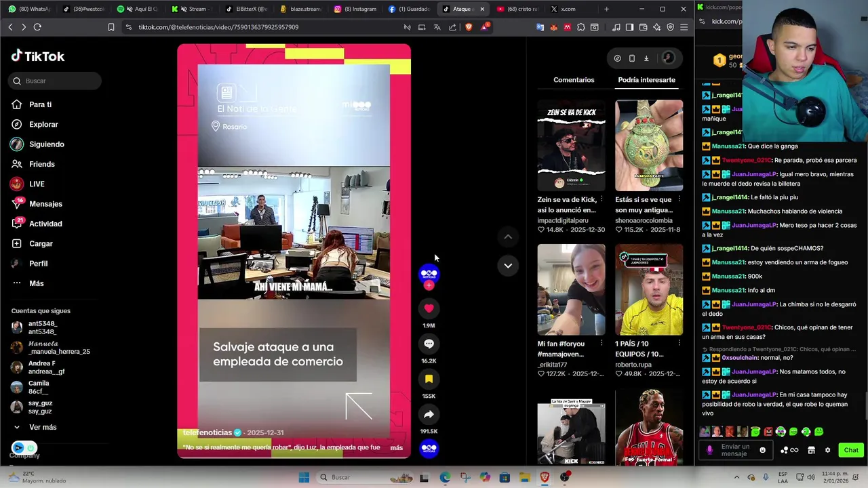Go to next video with down chevron
The height and width of the screenshot is (488, 868).
[x=508, y=266]
